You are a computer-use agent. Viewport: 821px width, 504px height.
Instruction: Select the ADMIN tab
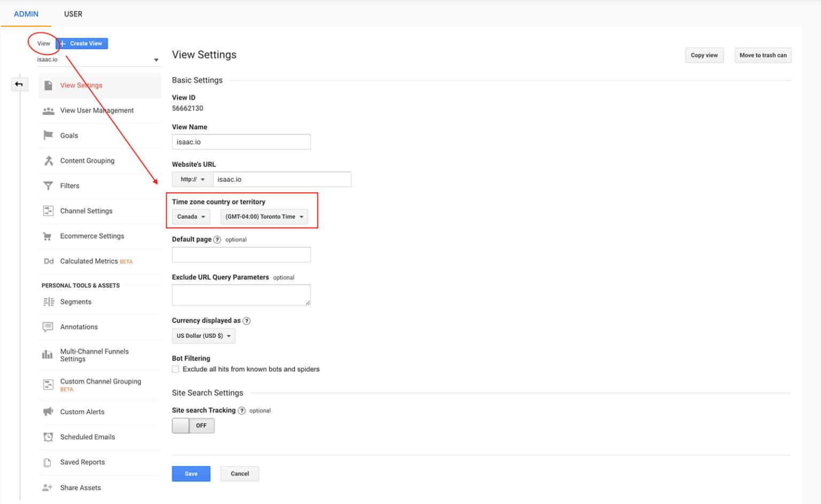26,14
